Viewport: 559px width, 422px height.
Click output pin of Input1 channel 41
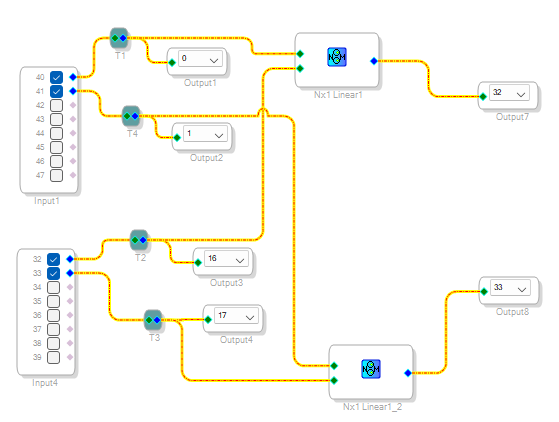pyautogui.click(x=73, y=91)
